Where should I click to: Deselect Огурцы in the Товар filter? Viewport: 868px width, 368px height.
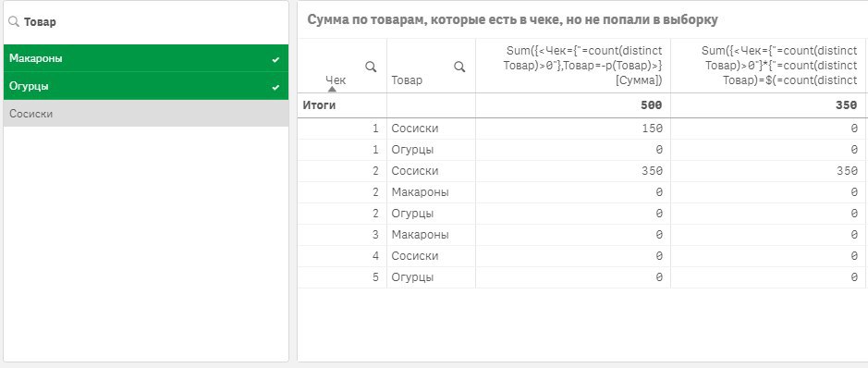click(145, 86)
